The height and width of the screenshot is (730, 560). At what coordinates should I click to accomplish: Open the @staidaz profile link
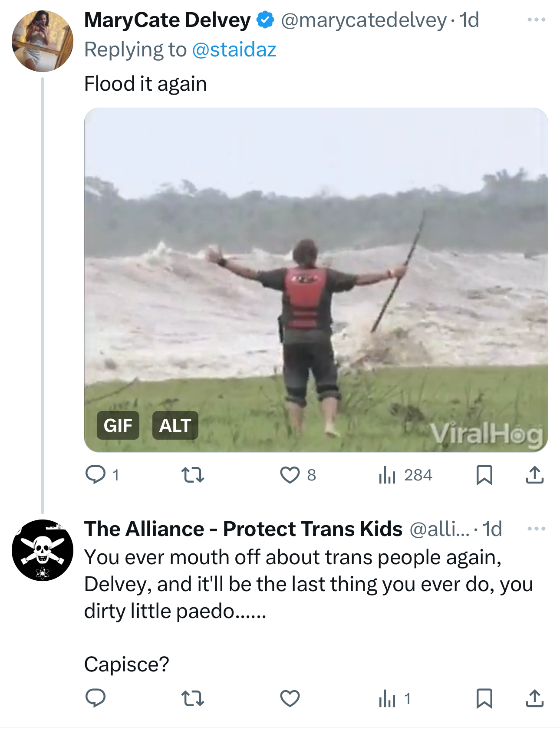click(234, 49)
